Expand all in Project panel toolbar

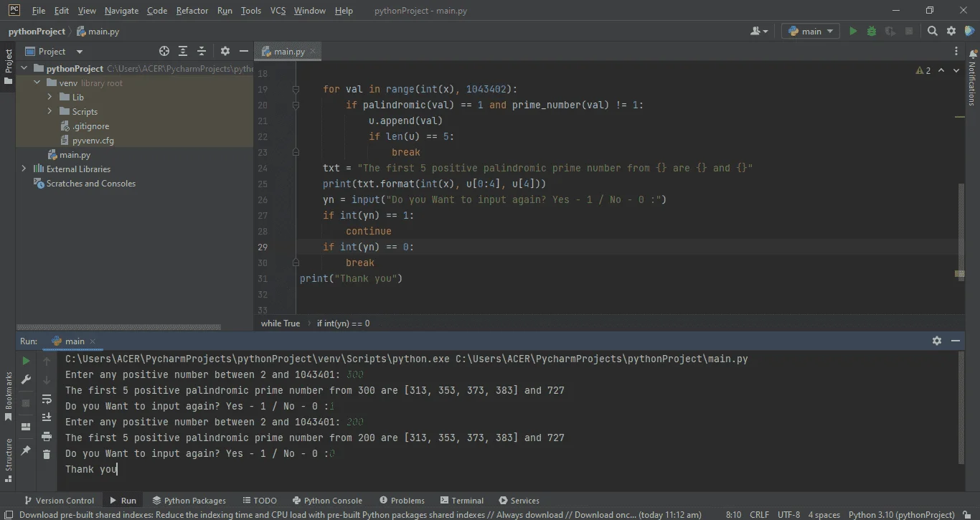183,51
